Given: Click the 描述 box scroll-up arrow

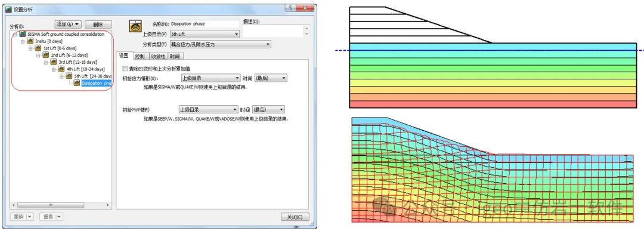Looking at the screenshot, I should (x=306, y=29).
